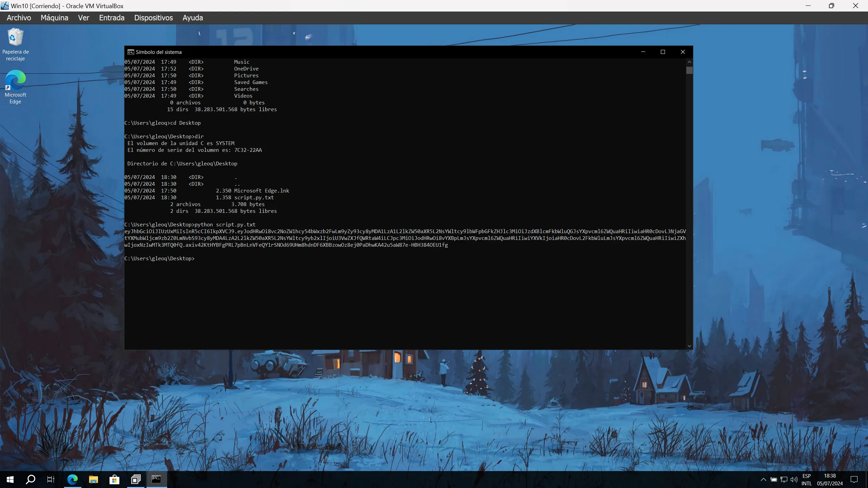
Task: Launch Edge from the taskbar
Action: pos(72,480)
